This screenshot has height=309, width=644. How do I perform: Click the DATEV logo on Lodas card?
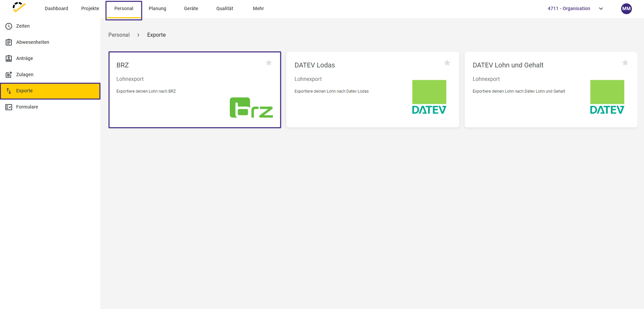[429, 97]
